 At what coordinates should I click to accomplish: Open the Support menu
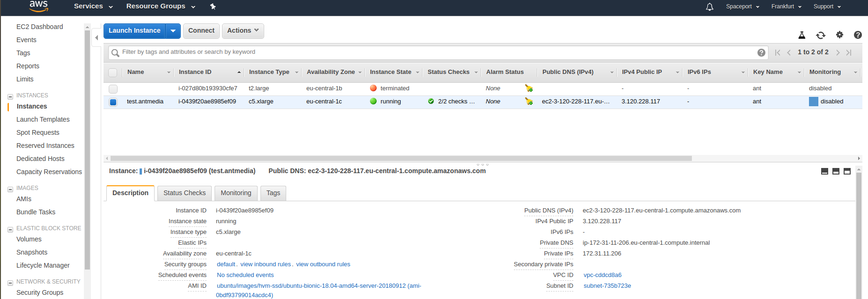click(827, 7)
